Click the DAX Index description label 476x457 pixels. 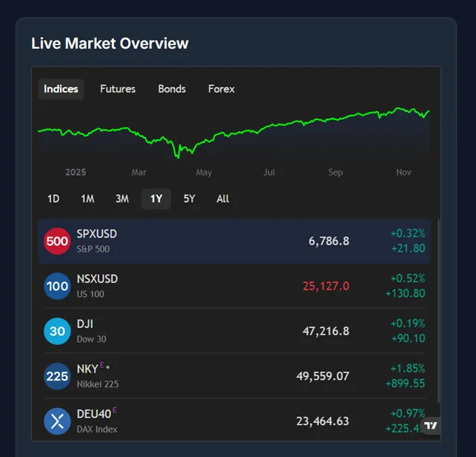(x=97, y=429)
